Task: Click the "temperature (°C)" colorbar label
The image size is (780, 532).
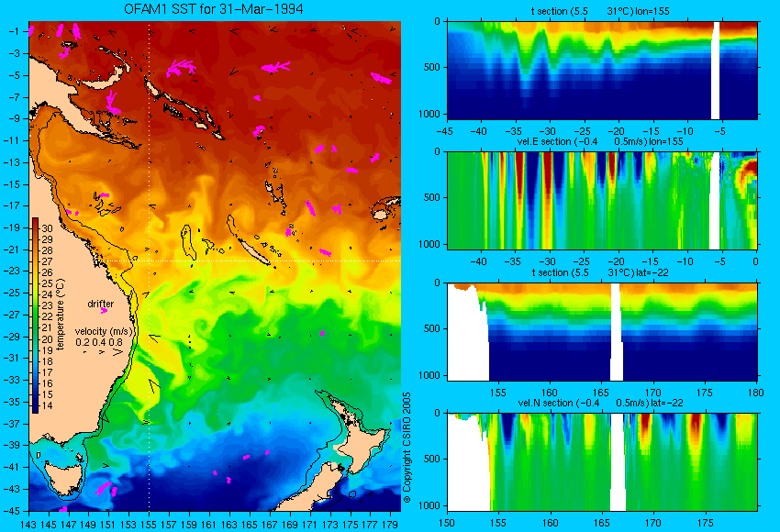Action: pos(61,315)
